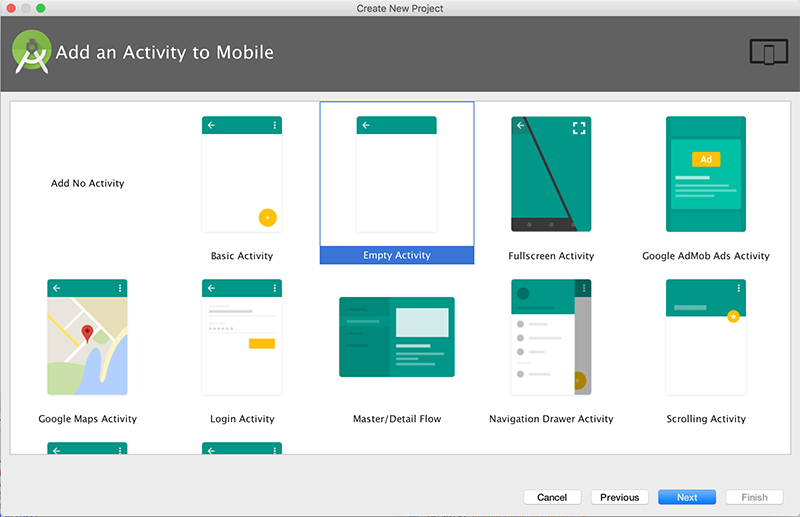Screen dimensions: 800x517
Task: Select the Basic Activity template thumbnail
Action: pos(242,175)
